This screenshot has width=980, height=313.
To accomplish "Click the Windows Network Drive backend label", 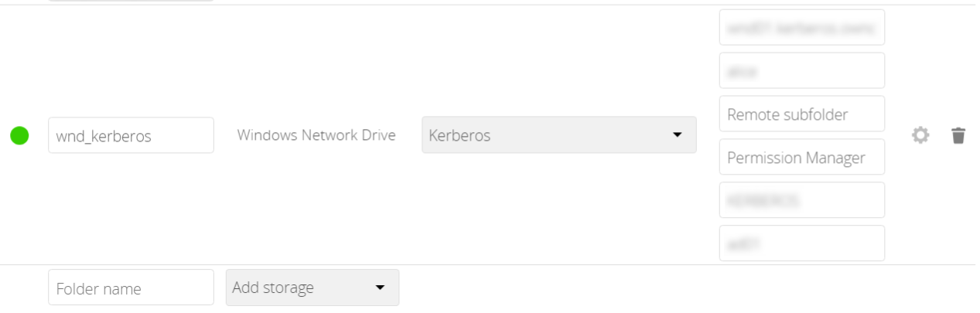I will 316,135.
